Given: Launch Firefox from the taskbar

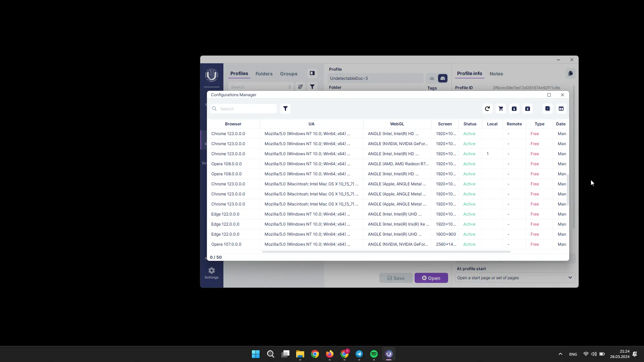Looking at the screenshot, I should coord(330,354).
